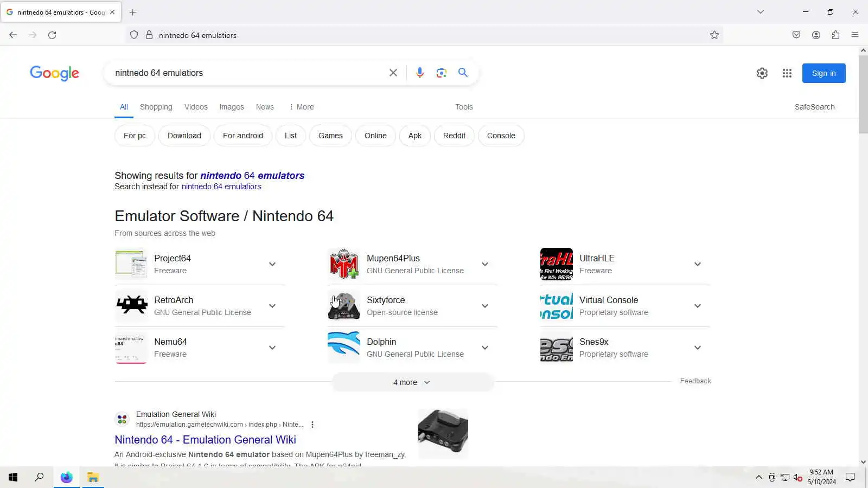
Task: Open the Firefox account menu
Action: [x=816, y=35]
